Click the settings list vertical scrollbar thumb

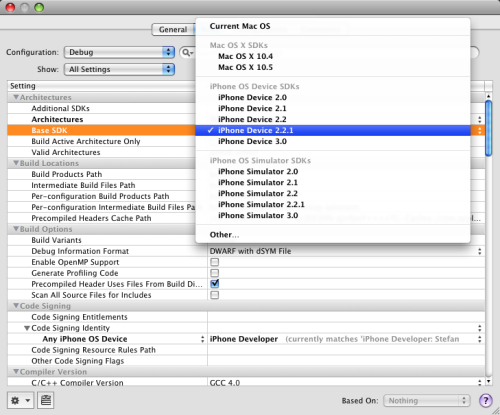click(x=488, y=128)
